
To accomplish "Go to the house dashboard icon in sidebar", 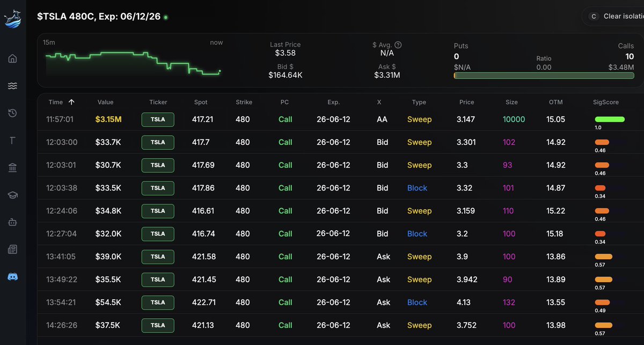I will click(x=13, y=58).
